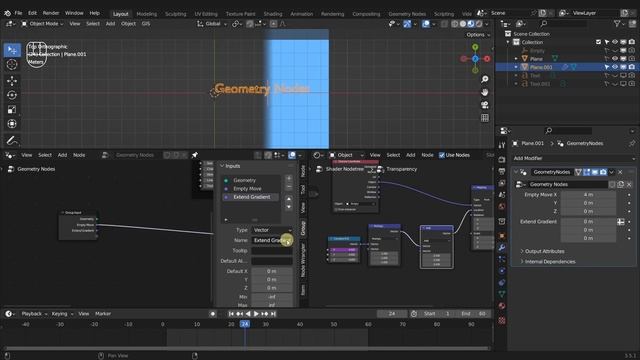Switch to the Shading workspace tab
640x360 pixels.
(273, 14)
